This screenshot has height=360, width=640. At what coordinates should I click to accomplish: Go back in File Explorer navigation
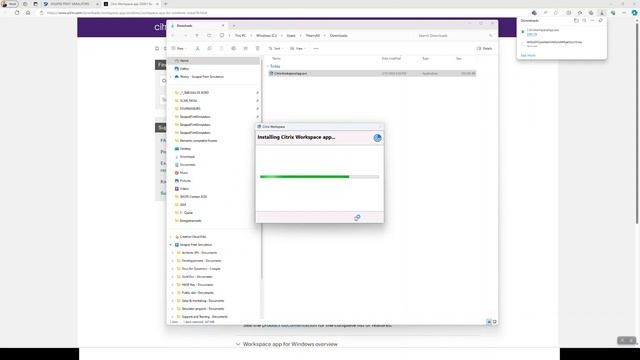[173, 36]
